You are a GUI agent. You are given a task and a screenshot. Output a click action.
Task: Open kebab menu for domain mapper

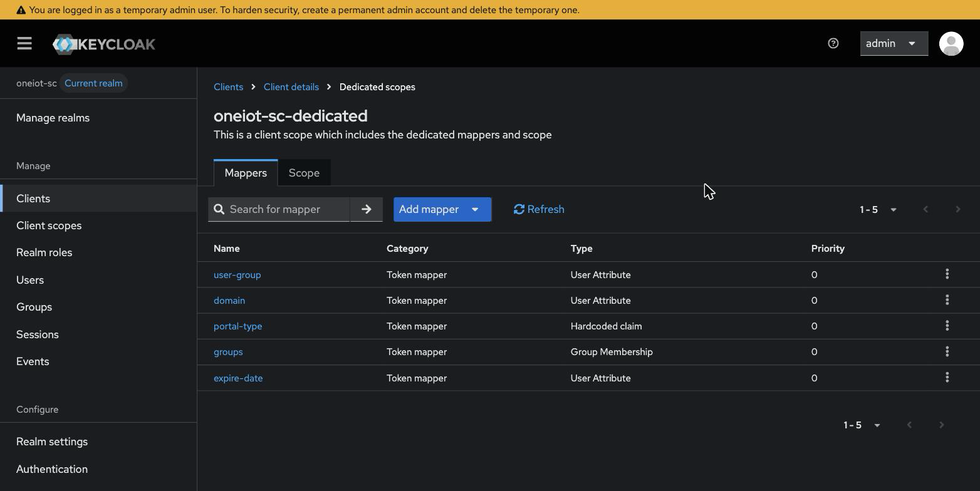click(x=947, y=300)
